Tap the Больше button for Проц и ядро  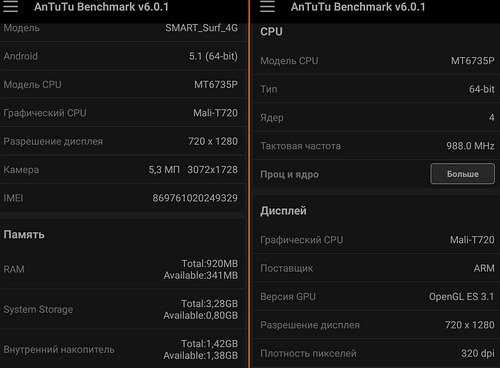462,174
